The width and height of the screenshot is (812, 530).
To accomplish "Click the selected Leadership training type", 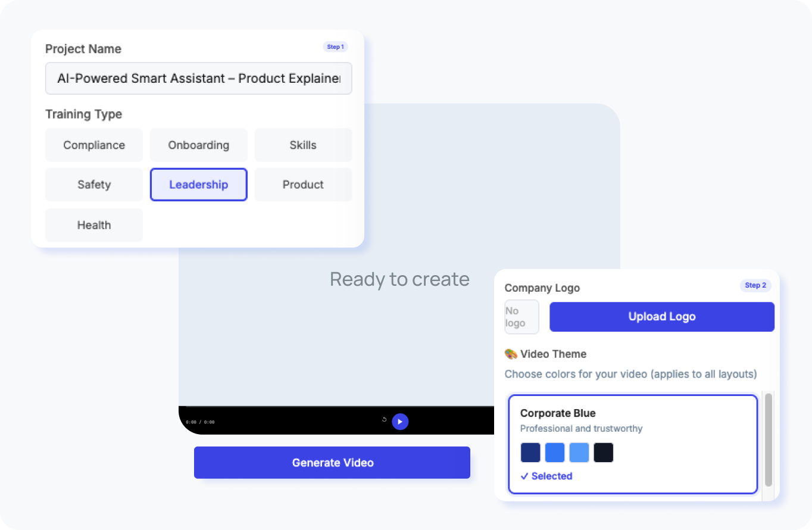I will (198, 185).
